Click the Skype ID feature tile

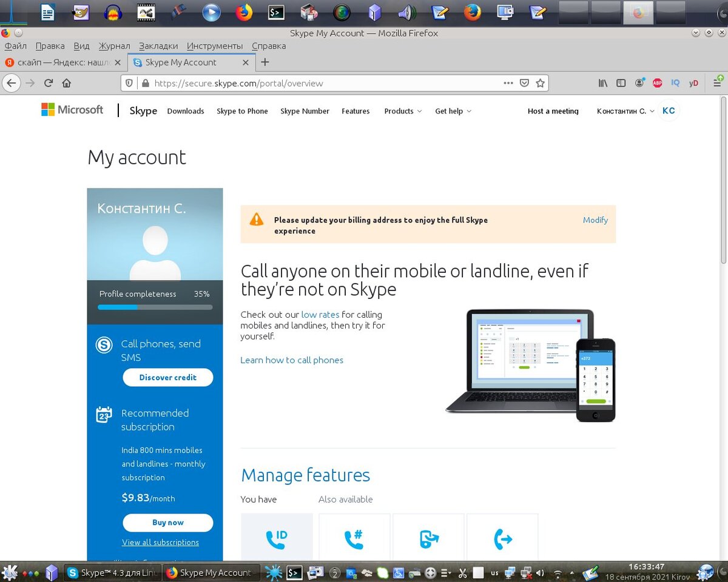coord(277,538)
